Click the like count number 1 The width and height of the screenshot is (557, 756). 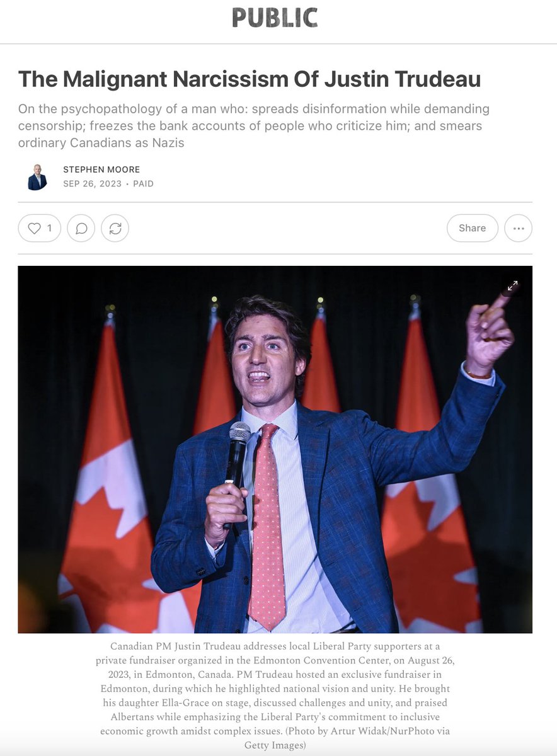coord(50,228)
